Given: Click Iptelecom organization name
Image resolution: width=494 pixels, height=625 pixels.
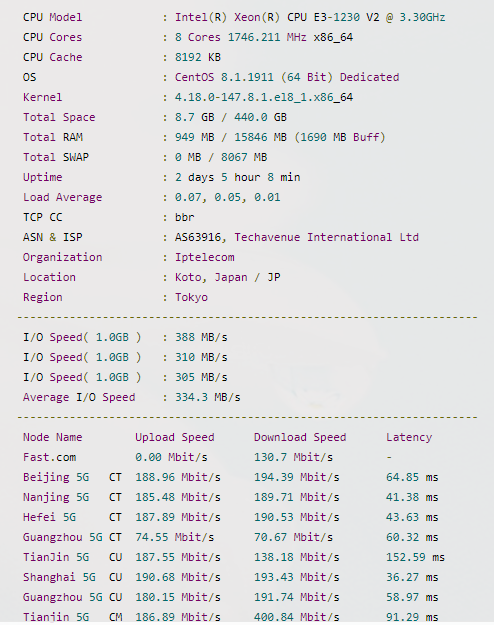Looking at the screenshot, I should coord(205,257).
